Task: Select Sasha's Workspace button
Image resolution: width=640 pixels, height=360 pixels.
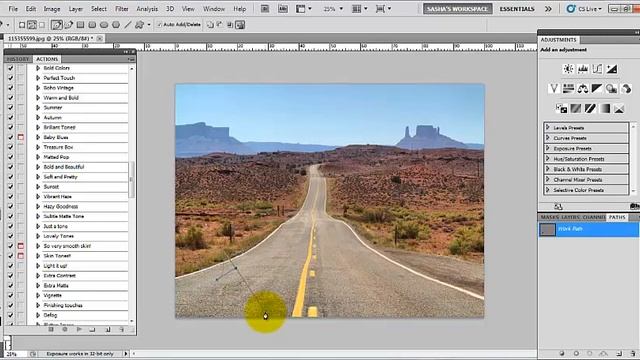Action: [x=458, y=9]
